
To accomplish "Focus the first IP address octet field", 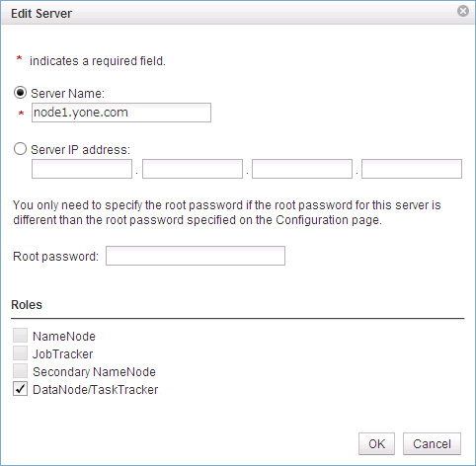I will click(x=82, y=169).
